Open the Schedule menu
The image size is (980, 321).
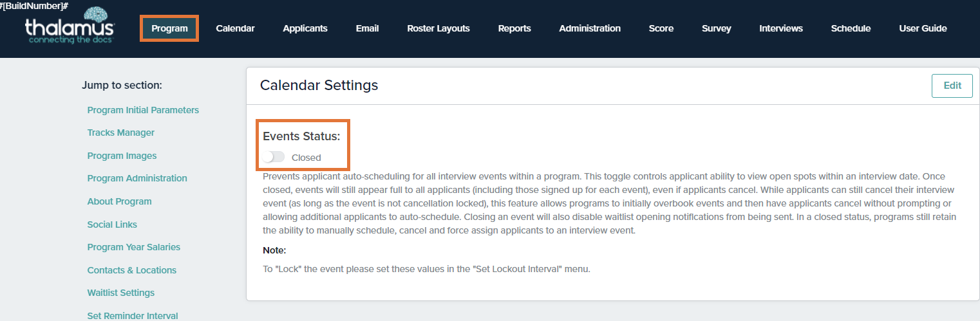(x=851, y=28)
